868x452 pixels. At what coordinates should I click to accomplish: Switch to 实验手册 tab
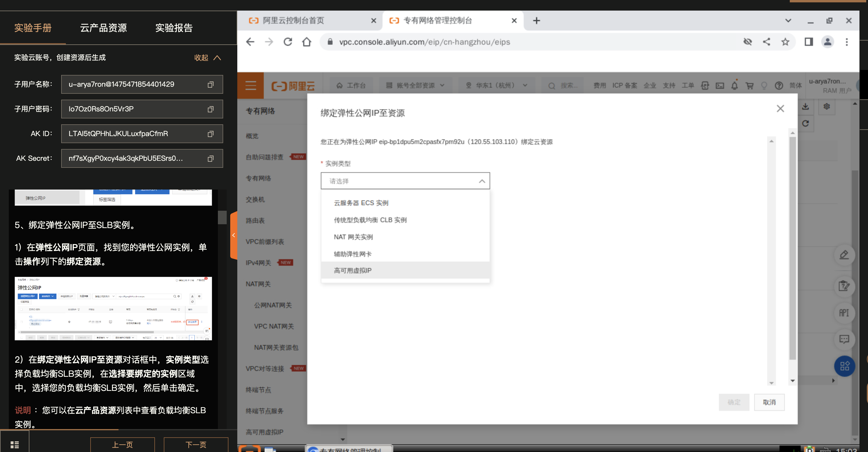pos(33,28)
